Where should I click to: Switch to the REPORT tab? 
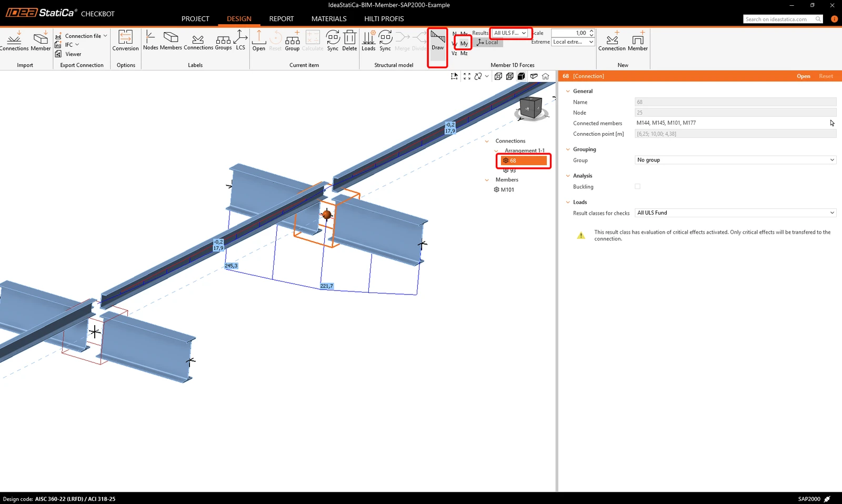tap(282, 18)
